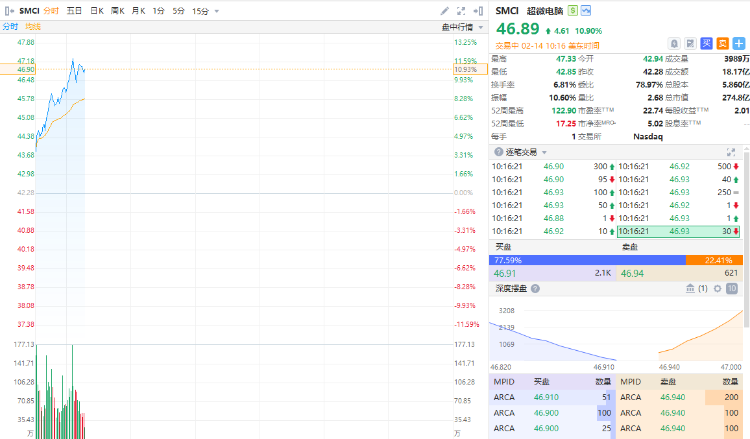Select the 46.88 trade row in the left column
The height and width of the screenshot is (439, 750).
tap(553, 218)
